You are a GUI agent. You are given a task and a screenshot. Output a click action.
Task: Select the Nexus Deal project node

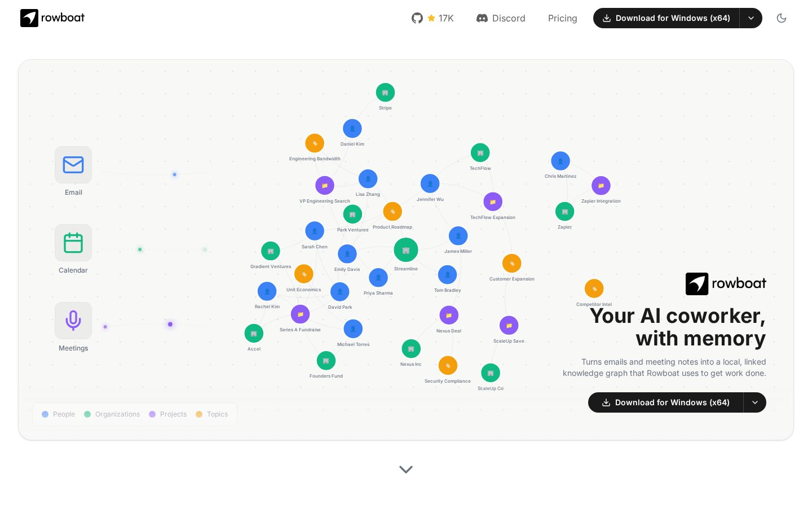coord(449,316)
